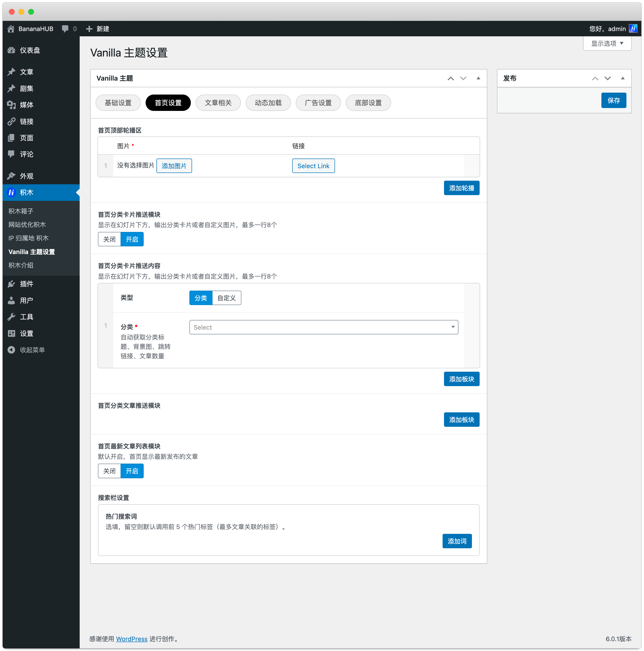Viewport: 644px width, 651px height.
Task: Open the WordPress footer link
Action: tap(132, 639)
